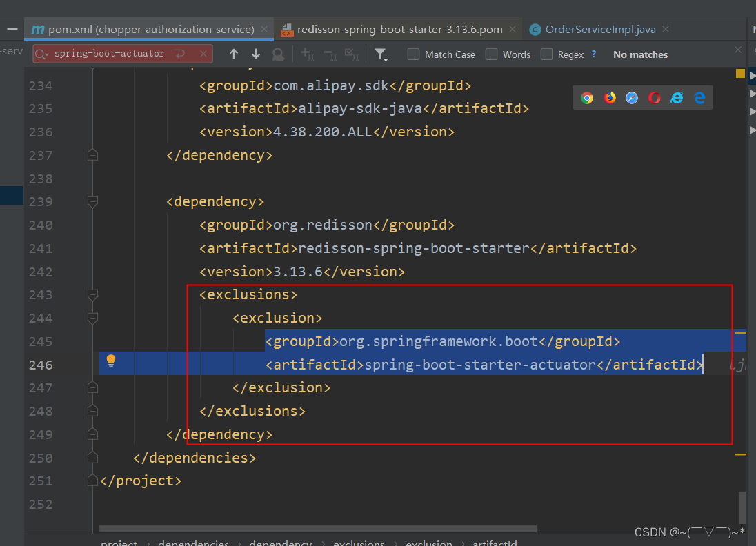Click line number 246 in gutter
The height and width of the screenshot is (546, 756).
[x=41, y=365]
